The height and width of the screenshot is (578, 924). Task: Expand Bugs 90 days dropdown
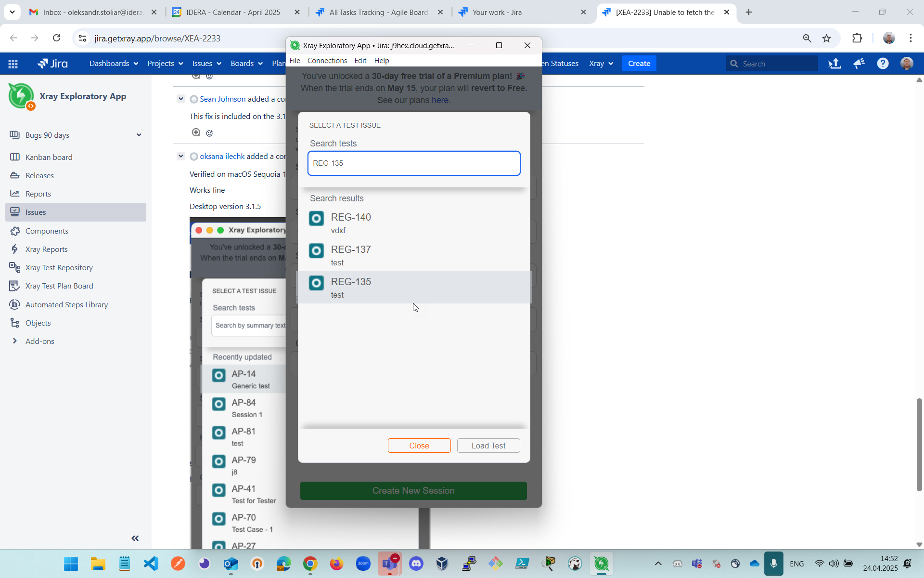coord(139,135)
